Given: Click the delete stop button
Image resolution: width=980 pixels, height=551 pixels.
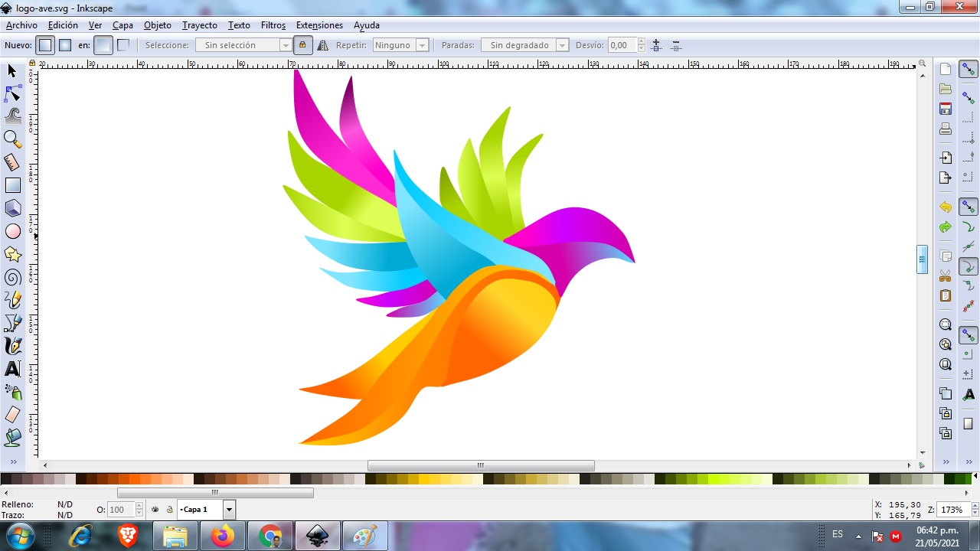Looking at the screenshot, I should click(x=675, y=45).
